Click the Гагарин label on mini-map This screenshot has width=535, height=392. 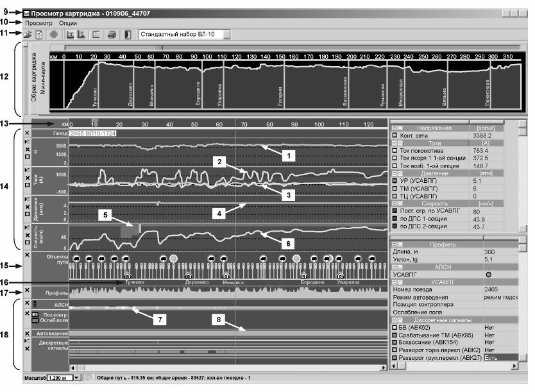click(x=280, y=97)
